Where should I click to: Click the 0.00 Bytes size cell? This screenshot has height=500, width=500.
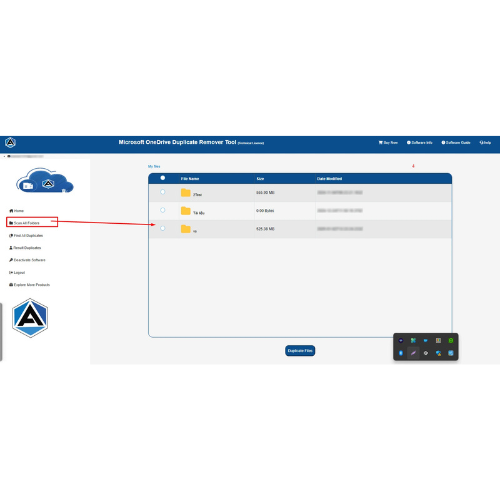click(265, 211)
